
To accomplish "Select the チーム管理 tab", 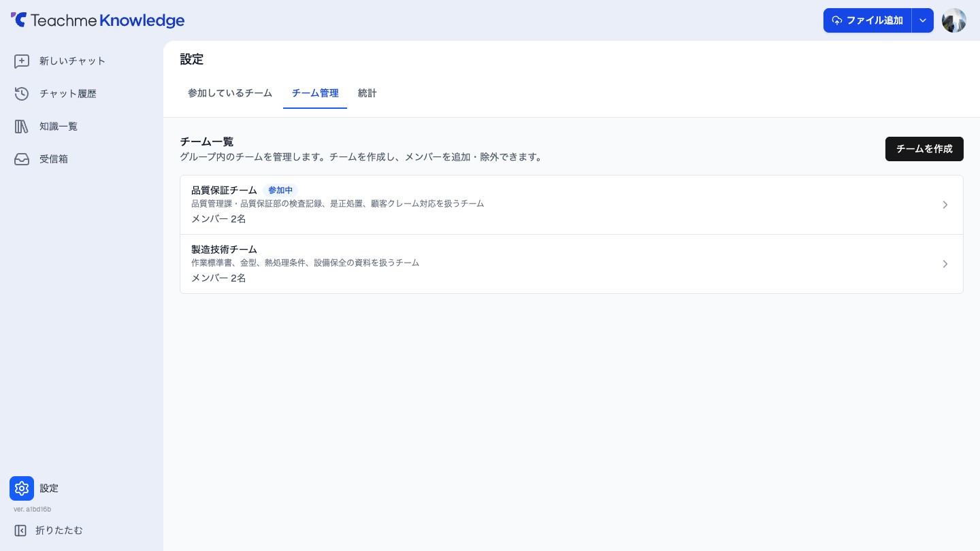I will point(315,93).
